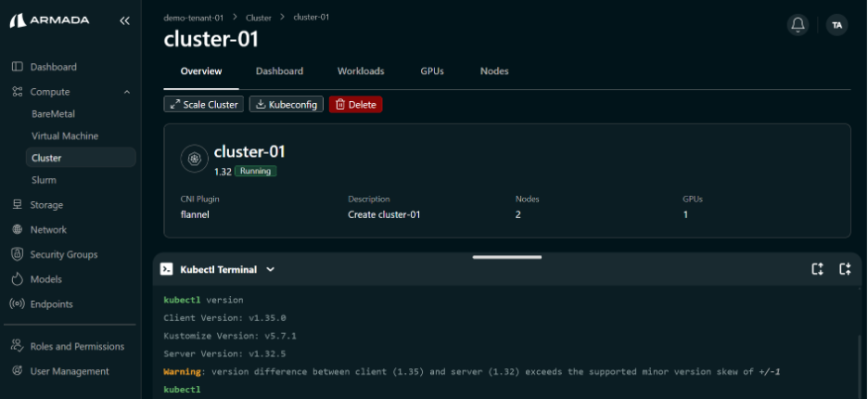
Task: Click the terminal vertical scrollbar
Action: click(861, 366)
